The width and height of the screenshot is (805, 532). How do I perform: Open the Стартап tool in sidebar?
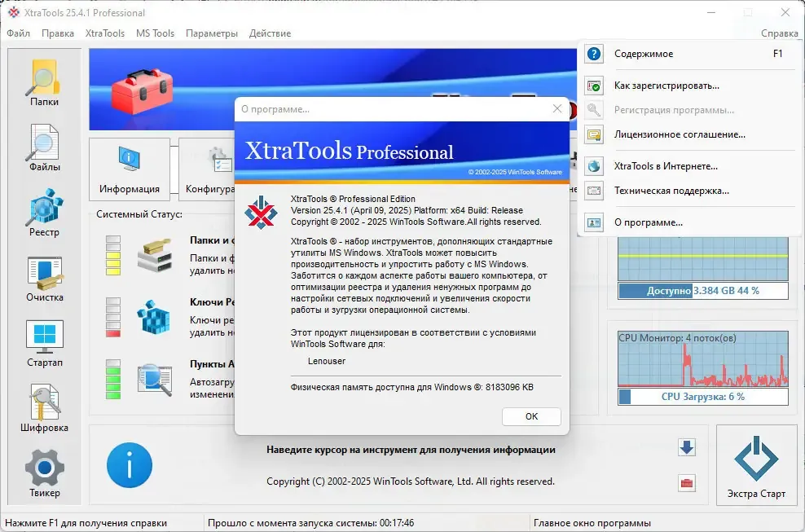pos(44,343)
